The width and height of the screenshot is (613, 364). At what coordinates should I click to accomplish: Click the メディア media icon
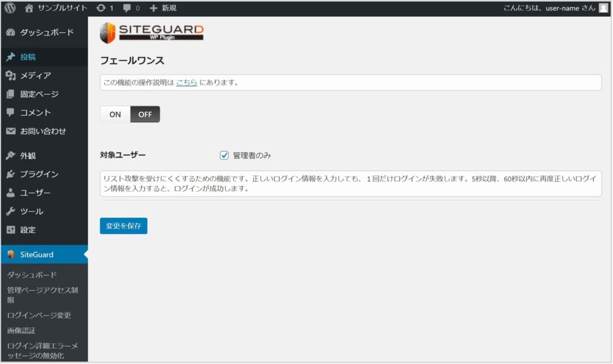coord(11,75)
